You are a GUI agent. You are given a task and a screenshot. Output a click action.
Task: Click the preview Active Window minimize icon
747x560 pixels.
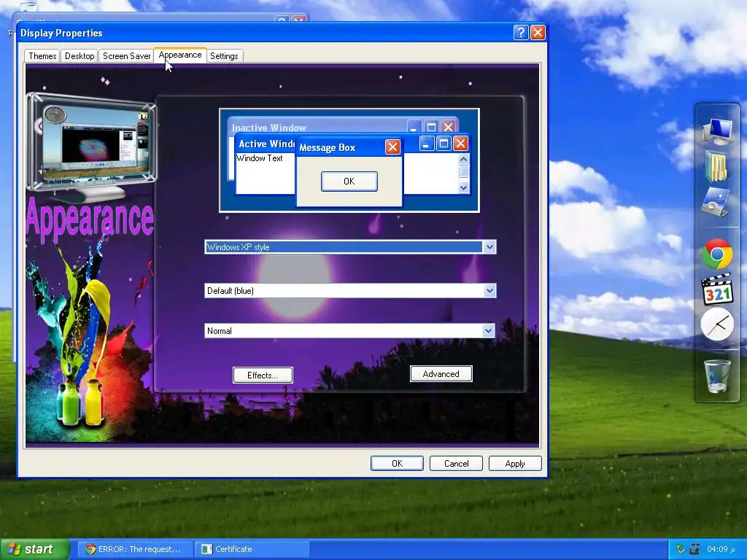click(426, 144)
